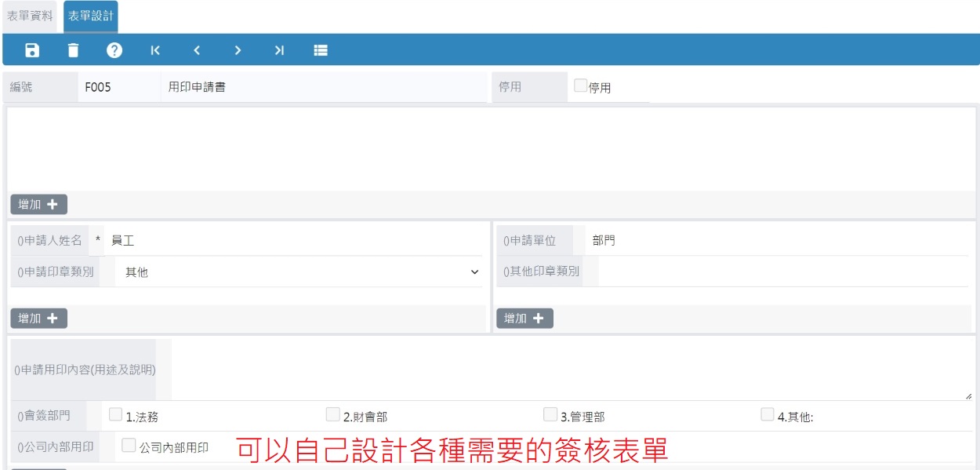980x470 pixels.
Task: Go to next record using arrow icon
Action: 238,49
